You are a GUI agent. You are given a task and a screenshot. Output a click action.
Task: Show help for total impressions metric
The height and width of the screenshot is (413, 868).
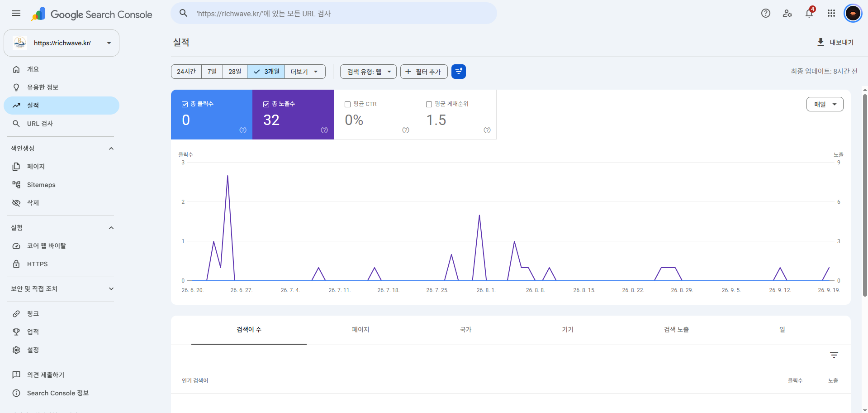click(x=324, y=130)
